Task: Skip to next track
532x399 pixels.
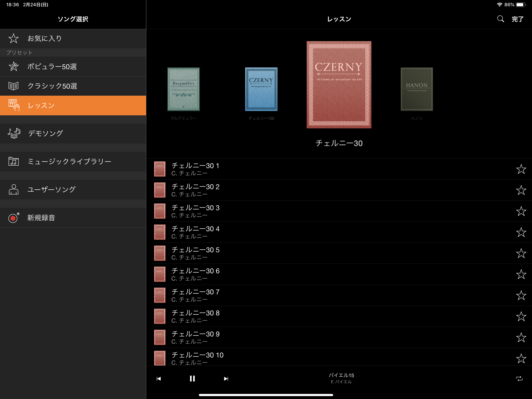Action: [x=226, y=379]
